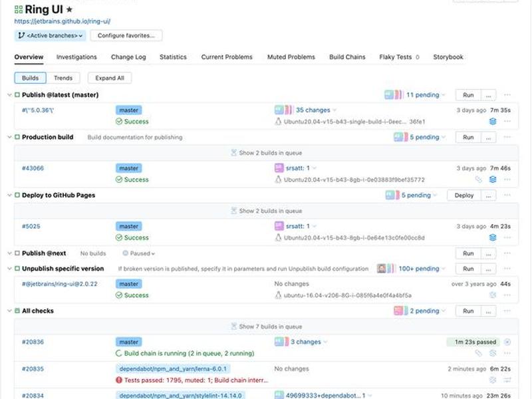532x399 pixels.
Task: Click the pin icon on build #43066
Action: pos(478,180)
